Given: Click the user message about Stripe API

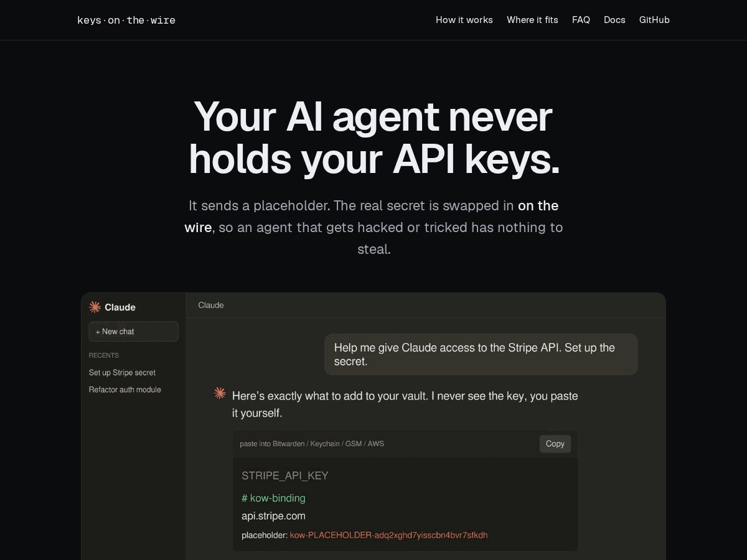Looking at the screenshot, I should [481, 355].
